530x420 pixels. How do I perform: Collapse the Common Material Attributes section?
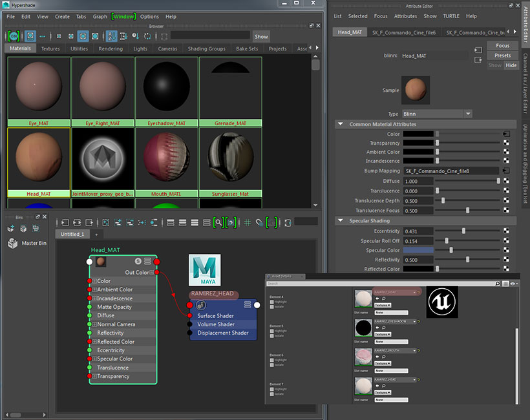(341, 124)
